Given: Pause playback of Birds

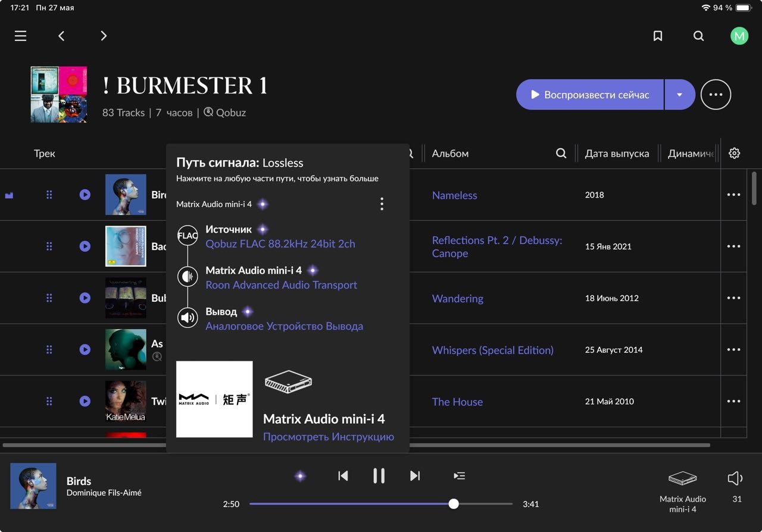Looking at the screenshot, I should (379, 475).
